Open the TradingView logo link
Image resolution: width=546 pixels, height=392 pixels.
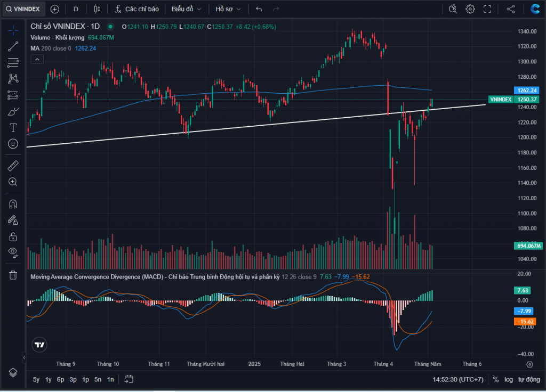pos(39,345)
